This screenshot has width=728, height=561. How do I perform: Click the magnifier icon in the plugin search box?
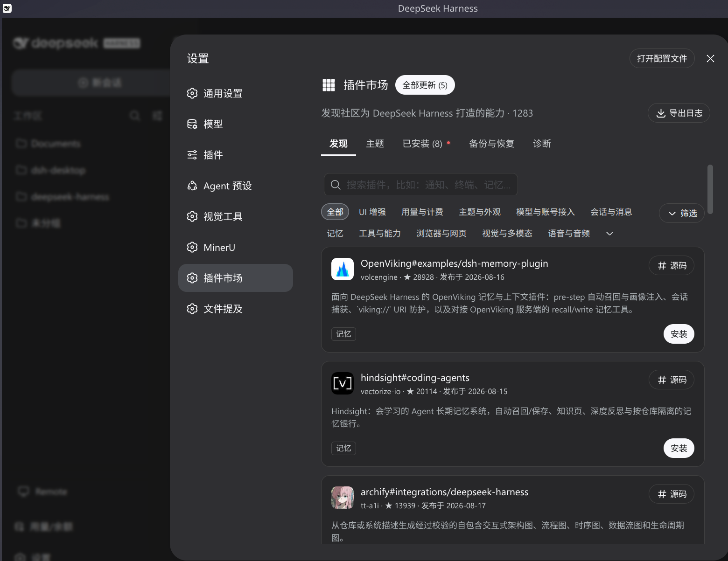[x=336, y=185]
